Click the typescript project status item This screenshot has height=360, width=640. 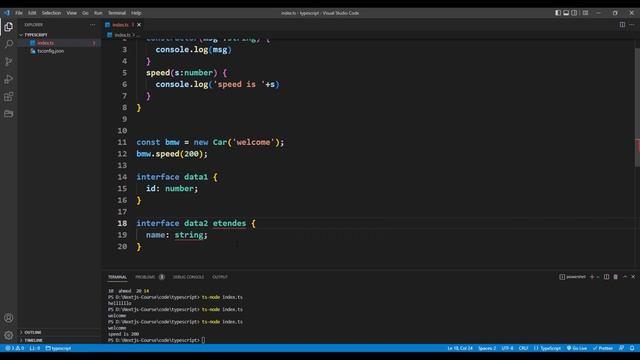point(58,348)
